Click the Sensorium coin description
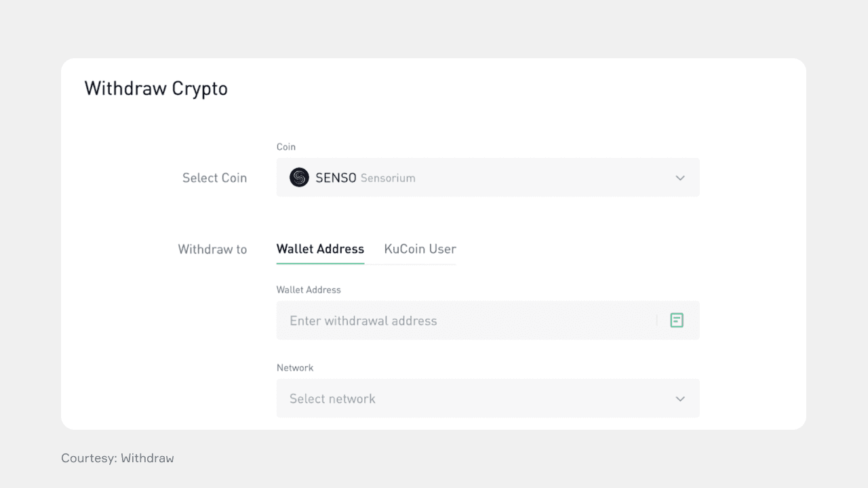 click(x=388, y=178)
